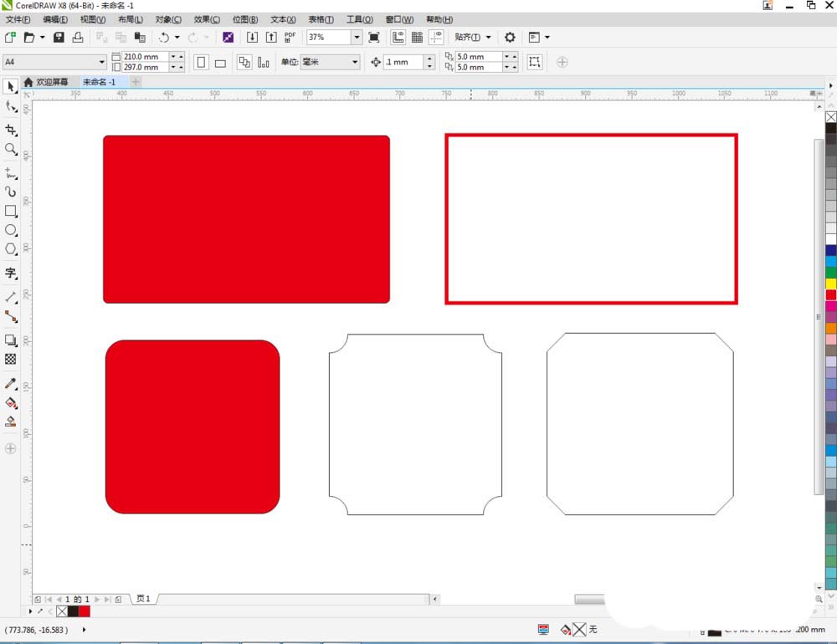
Task: Add a new document tab
Action: click(136, 82)
